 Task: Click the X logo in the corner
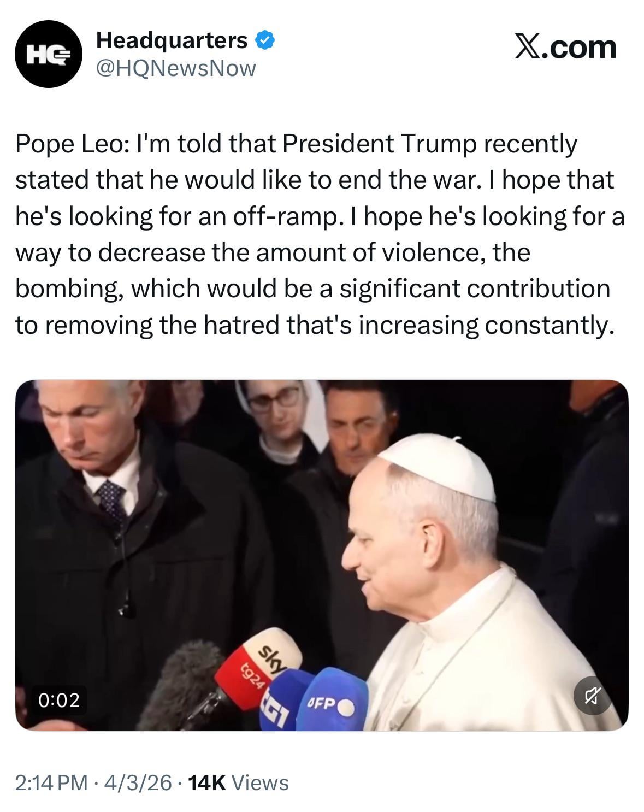tap(527, 48)
